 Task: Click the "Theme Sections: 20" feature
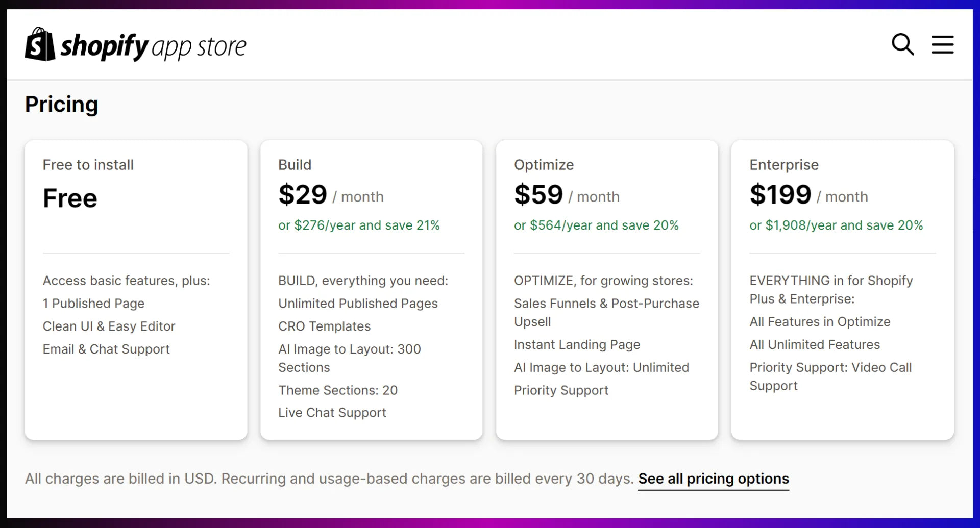coord(338,390)
